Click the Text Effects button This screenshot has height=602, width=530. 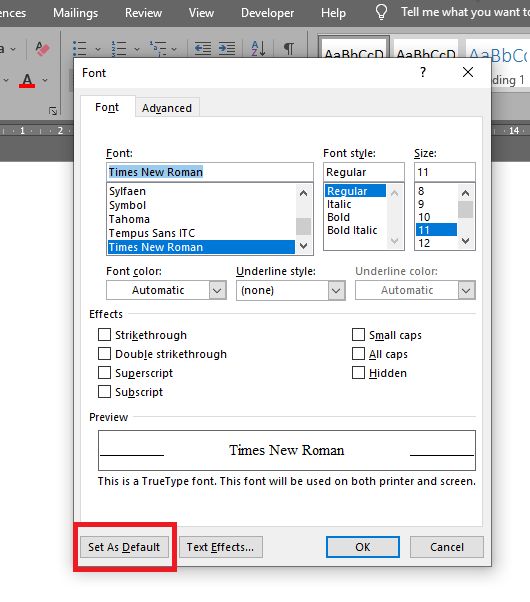(x=220, y=547)
